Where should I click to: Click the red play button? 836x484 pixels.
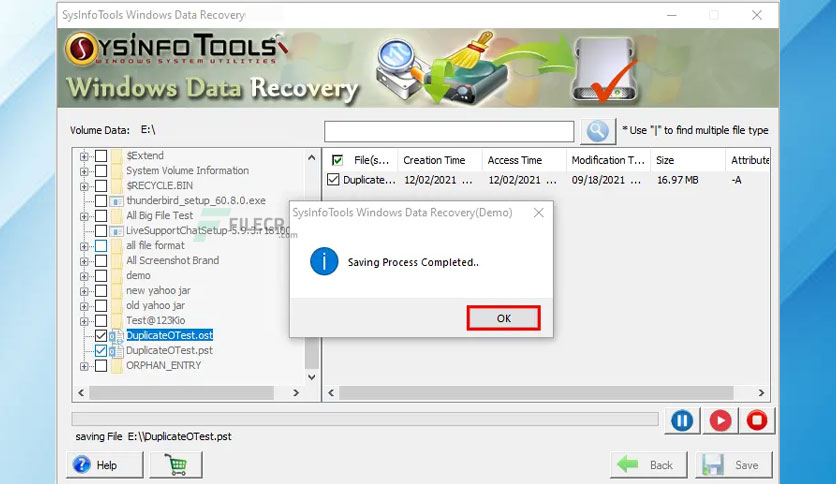(x=720, y=421)
